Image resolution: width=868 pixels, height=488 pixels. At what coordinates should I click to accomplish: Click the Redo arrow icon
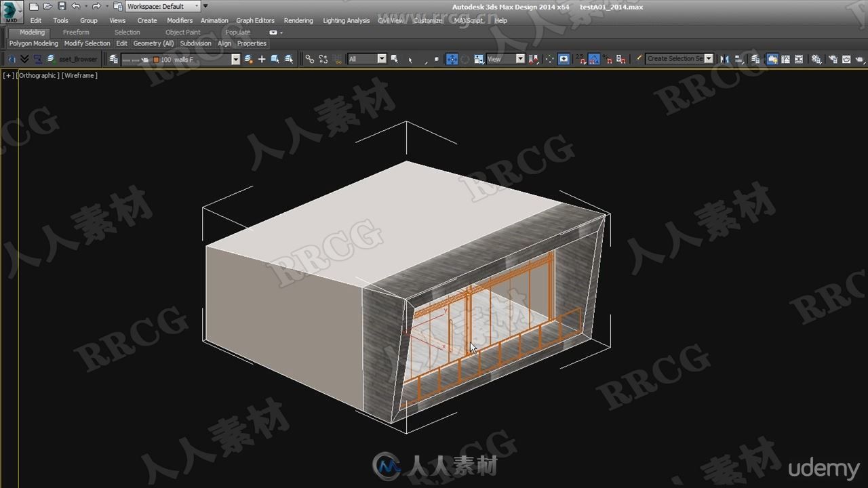pyautogui.click(x=96, y=6)
